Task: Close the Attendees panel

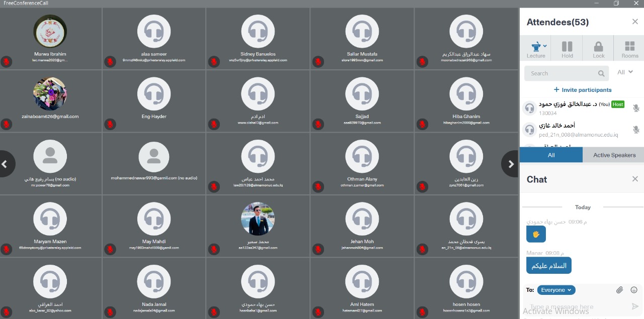Action: (635, 22)
